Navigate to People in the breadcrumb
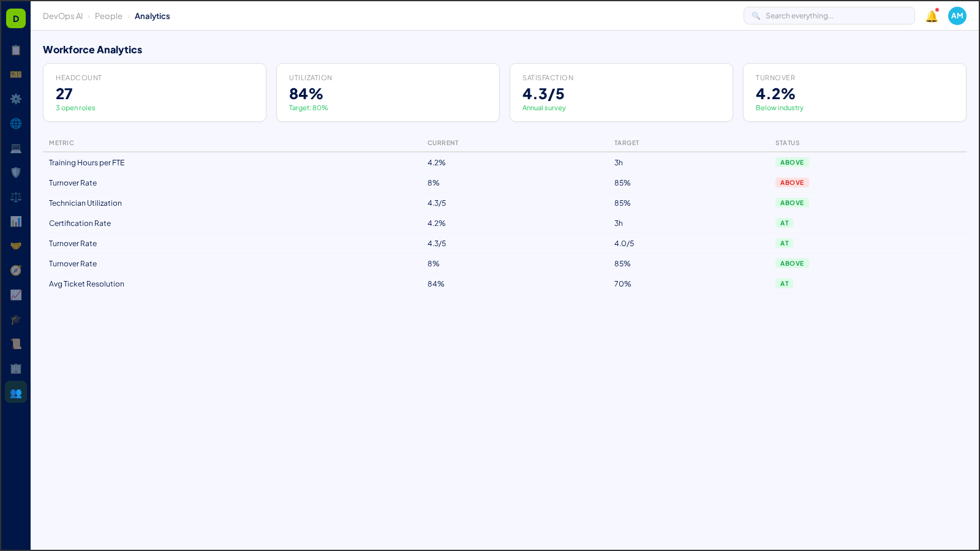Viewport: 980px width, 551px height. (108, 16)
